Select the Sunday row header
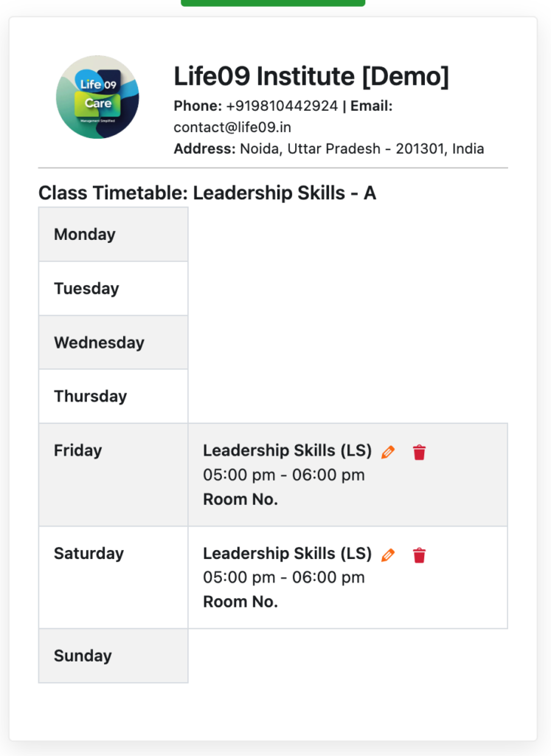551x756 pixels. pos(83,656)
